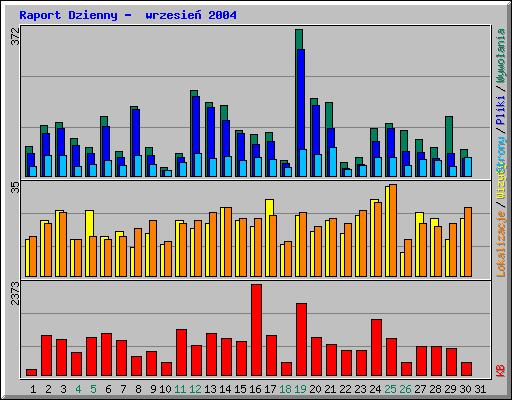Click the orange sites bar for day 30

(x=468, y=242)
